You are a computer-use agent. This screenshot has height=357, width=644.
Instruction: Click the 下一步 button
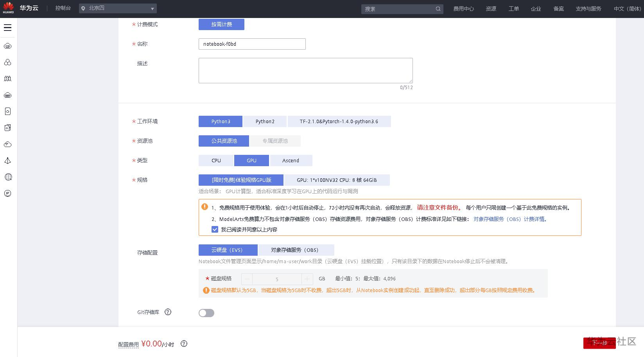point(599,343)
